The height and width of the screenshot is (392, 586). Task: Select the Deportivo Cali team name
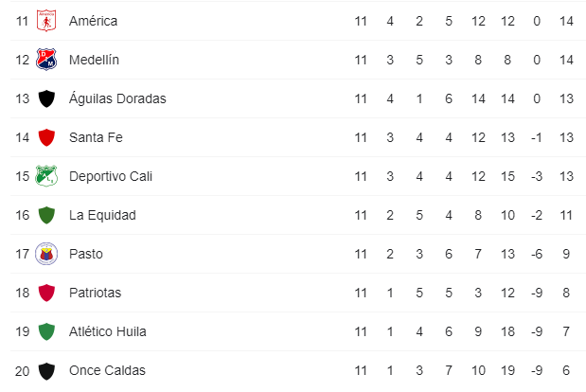point(111,176)
